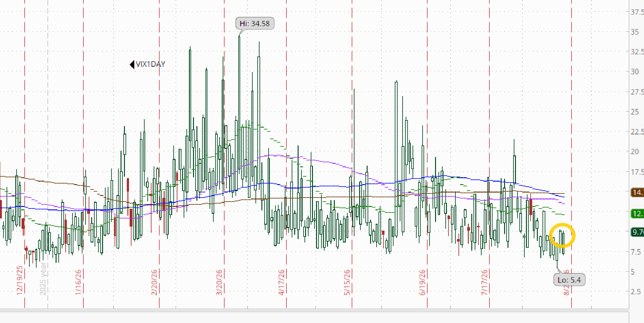Click the 5/15/26 expiration date label
This screenshot has height=323, width=644.
[347, 282]
